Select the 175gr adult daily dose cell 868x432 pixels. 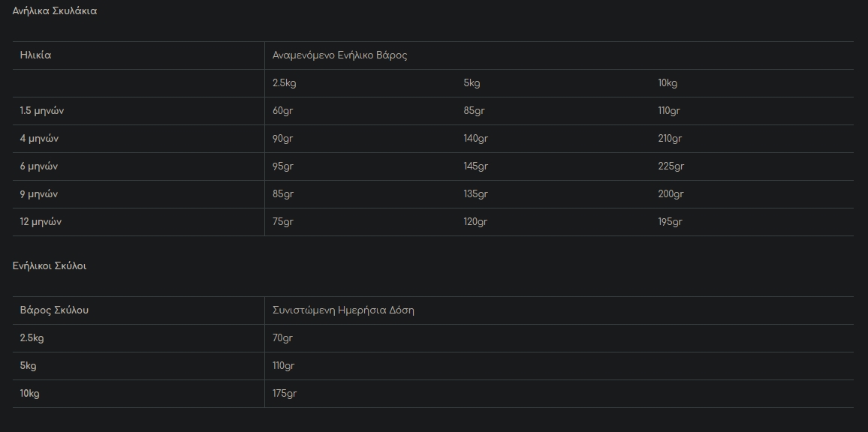(x=285, y=394)
